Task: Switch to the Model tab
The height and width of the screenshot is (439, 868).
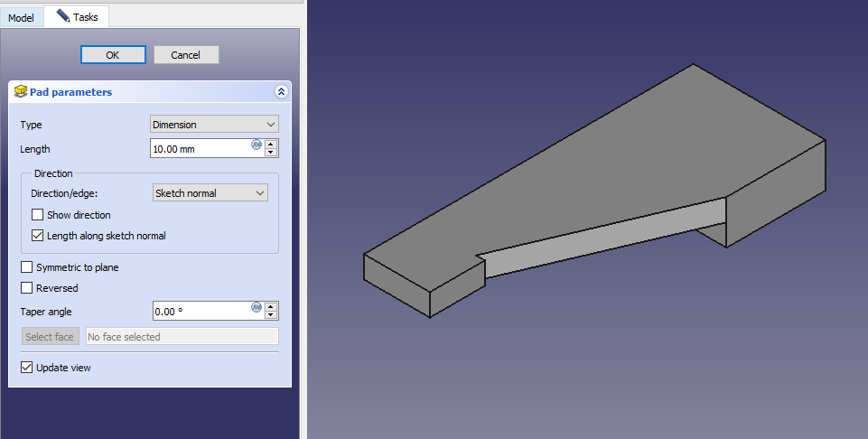Action: tap(21, 18)
